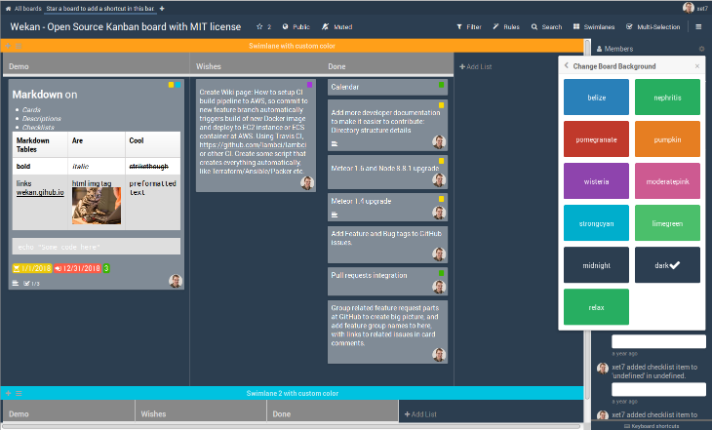Open cyan Swimlane 2 menu icon

(x=19, y=394)
